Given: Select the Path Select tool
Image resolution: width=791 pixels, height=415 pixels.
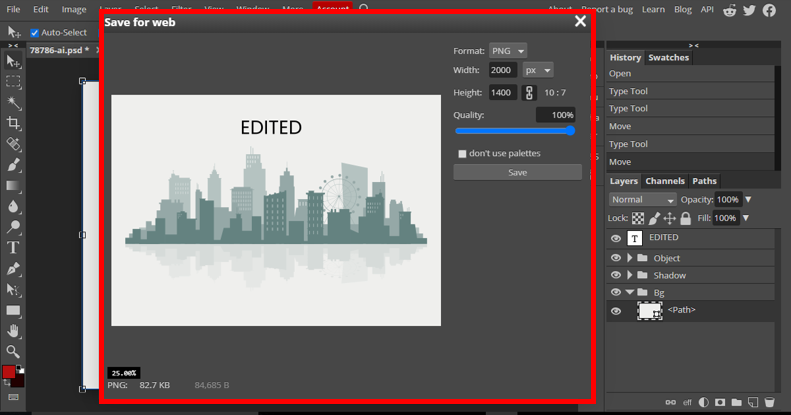Looking at the screenshot, I should [13, 289].
